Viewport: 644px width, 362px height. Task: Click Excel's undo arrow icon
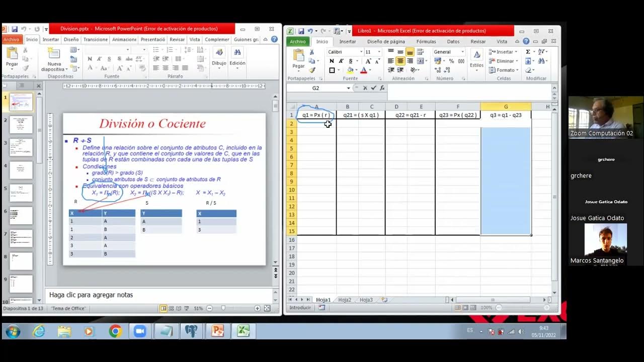tap(310, 31)
